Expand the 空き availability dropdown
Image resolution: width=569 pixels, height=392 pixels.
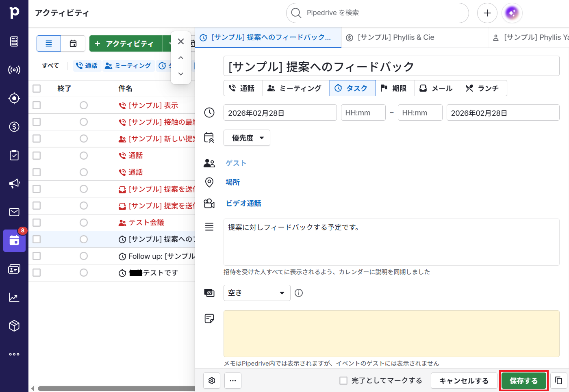point(257,293)
